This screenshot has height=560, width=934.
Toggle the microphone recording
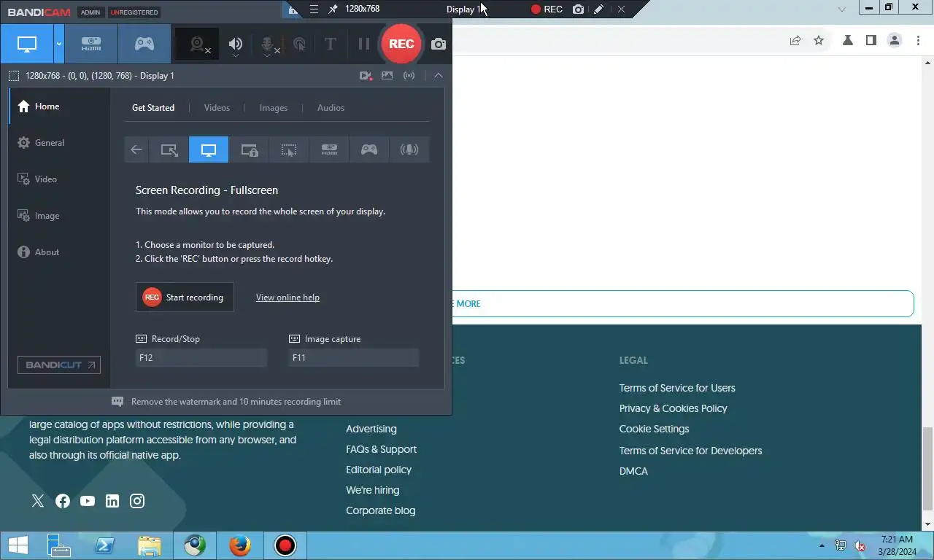[x=268, y=44]
